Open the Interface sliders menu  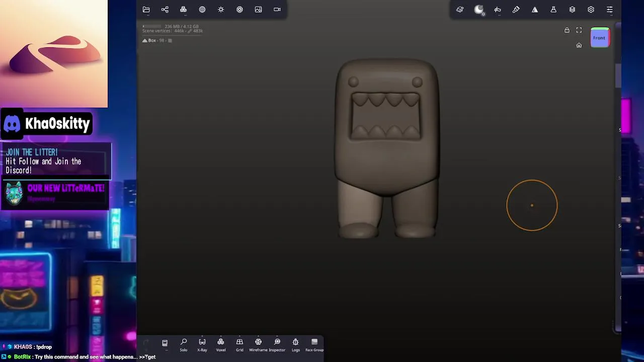[610, 10]
